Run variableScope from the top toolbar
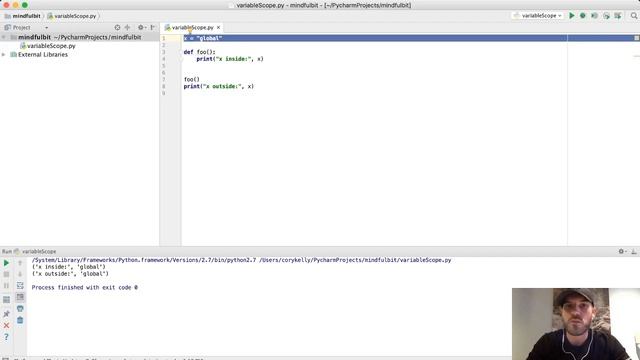This screenshot has height=360, width=640. click(x=572, y=16)
